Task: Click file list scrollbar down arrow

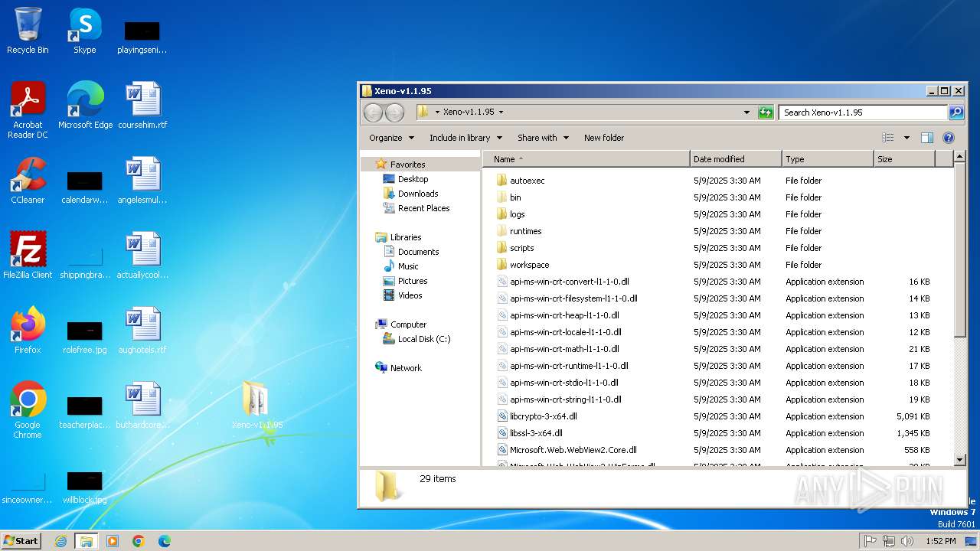Action: (x=960, y=459)
